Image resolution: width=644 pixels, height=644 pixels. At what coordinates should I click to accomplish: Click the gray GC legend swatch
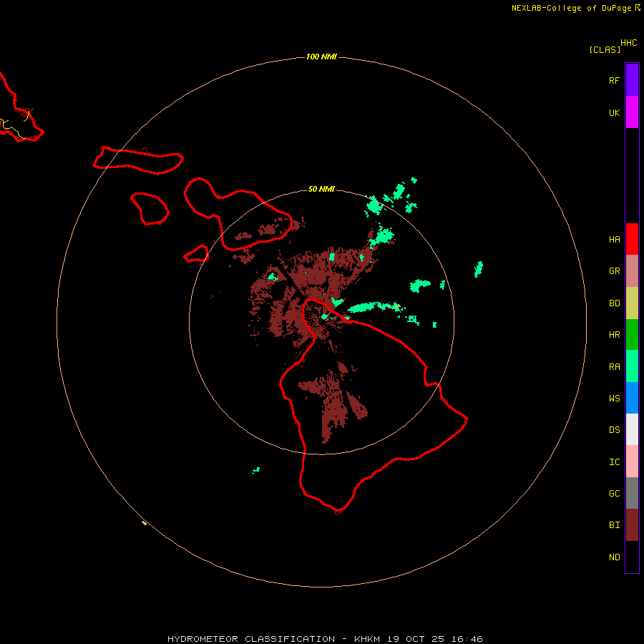pyautogui.click(x=632, y=493)
